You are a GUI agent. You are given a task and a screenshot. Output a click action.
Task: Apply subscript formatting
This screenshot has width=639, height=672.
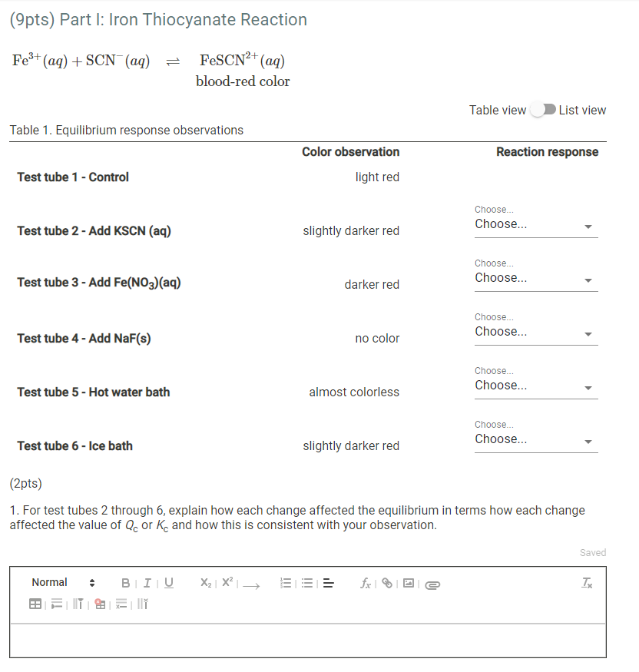click(206, 583)
